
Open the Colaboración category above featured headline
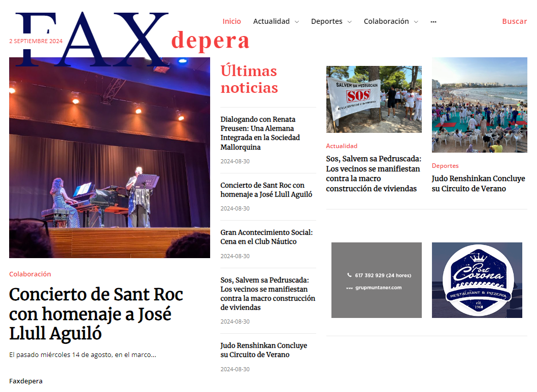(x=30, y=274)
